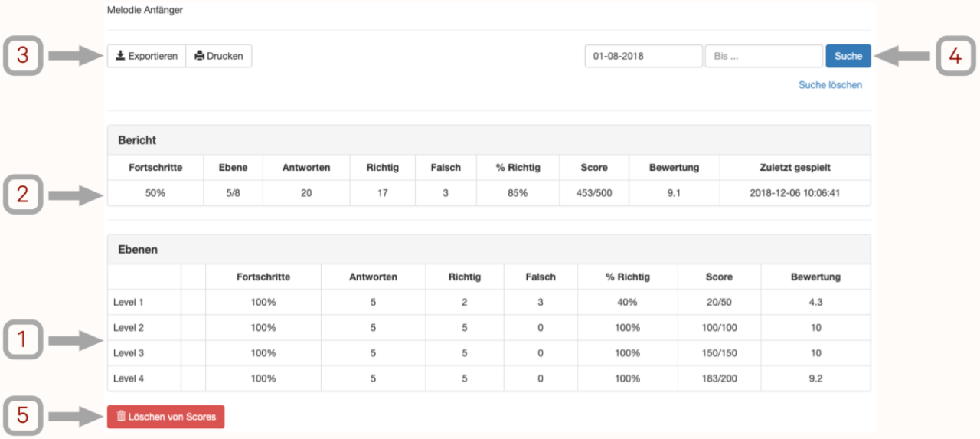
Task: Click the Level 2 row label
Action: tap(129, 328)
